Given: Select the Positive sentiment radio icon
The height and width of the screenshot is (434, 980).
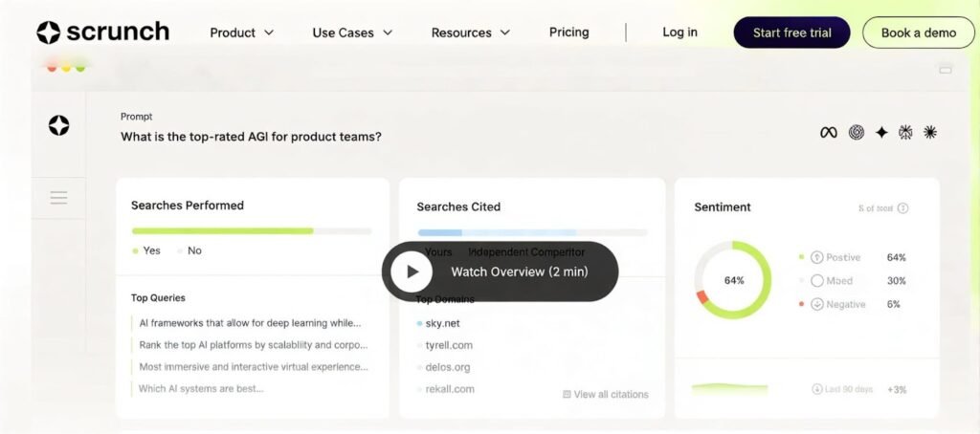Looking at the screenshot, I should click(x=816, y=257).
